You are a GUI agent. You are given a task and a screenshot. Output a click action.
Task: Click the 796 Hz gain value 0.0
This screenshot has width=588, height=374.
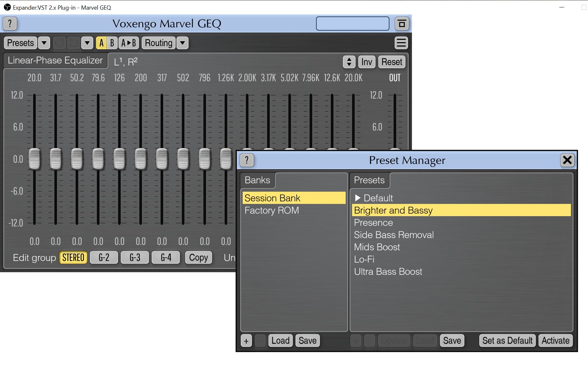(205, 241)
